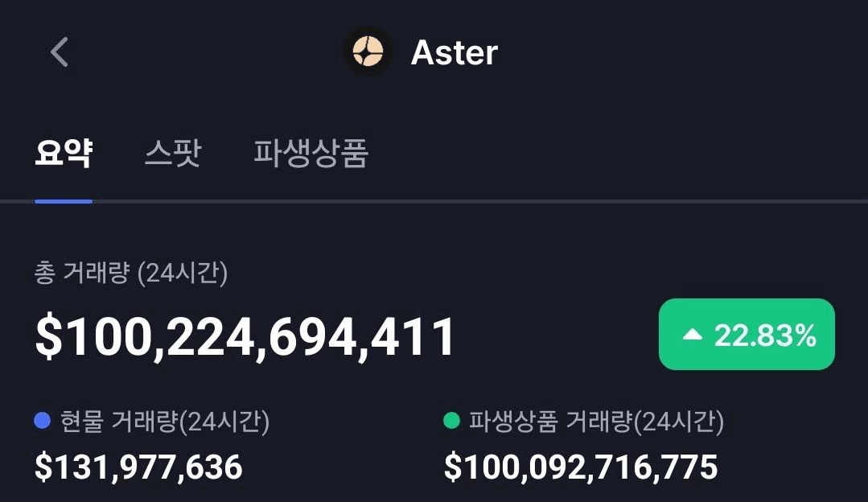868x502 pixels.
Task: Open the 스팟 tab
Action: pyautogui.click(x=173, y=153)
